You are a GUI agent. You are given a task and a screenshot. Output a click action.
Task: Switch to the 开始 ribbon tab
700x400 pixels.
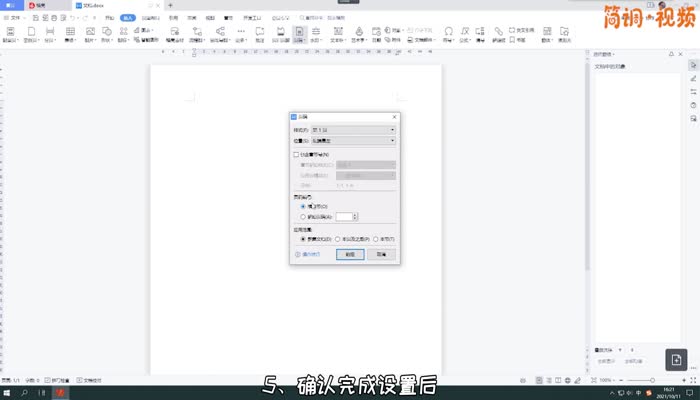109,18
